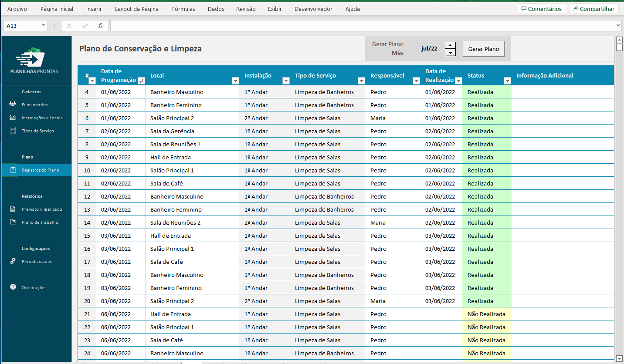
Task: Click the Orientações question mark icon
Action: 13,287
